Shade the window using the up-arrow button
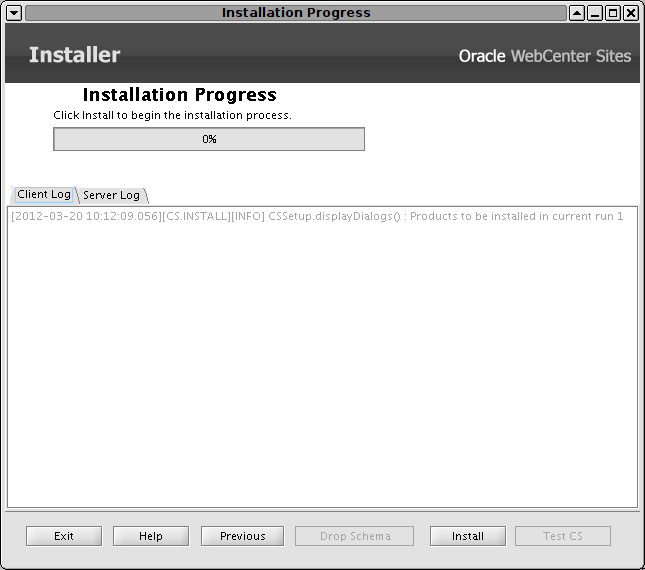 point(577,13)
